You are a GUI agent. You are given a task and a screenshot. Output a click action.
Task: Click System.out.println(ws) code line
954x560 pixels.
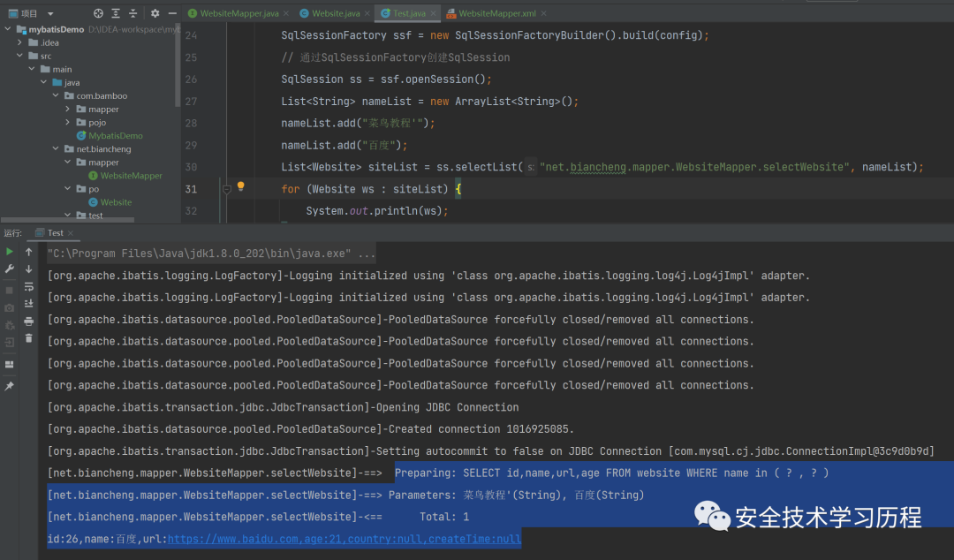coord(376,211)
